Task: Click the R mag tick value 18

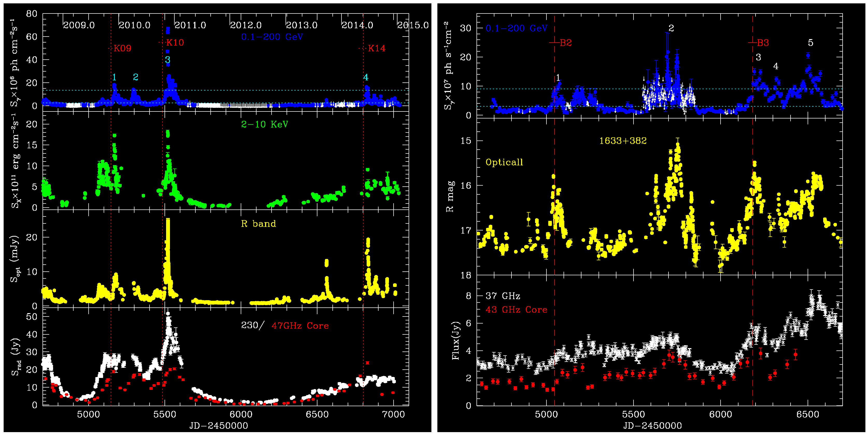Action: click(466, 276)
